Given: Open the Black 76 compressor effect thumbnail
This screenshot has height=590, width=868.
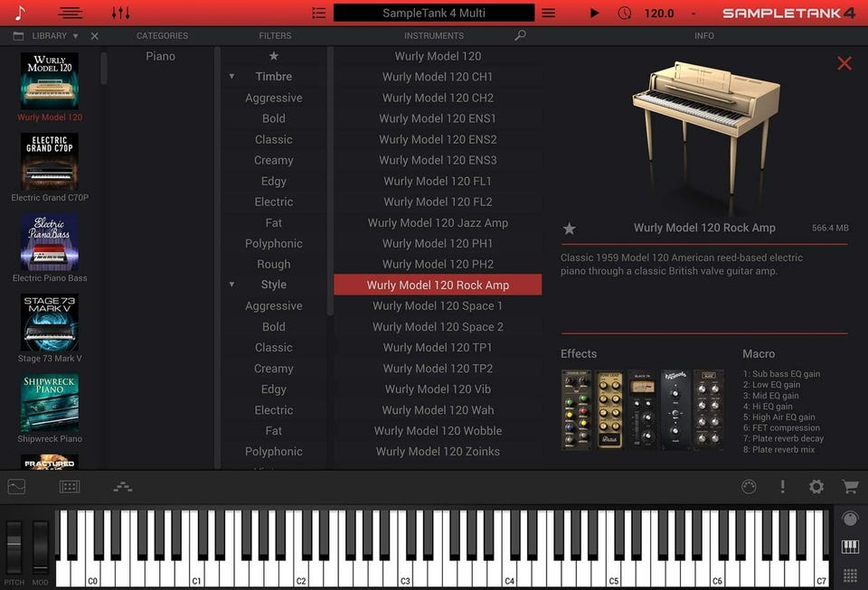Looking at the screenshot, I should coord(642,409).
